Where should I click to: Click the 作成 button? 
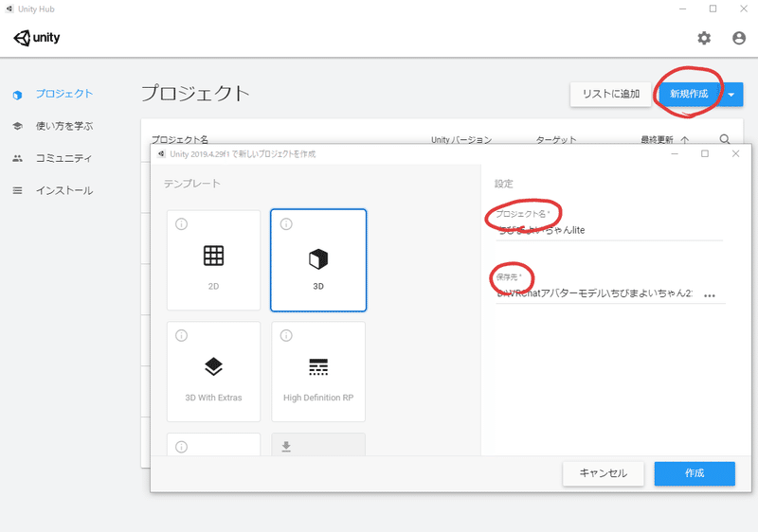[695, 473]
